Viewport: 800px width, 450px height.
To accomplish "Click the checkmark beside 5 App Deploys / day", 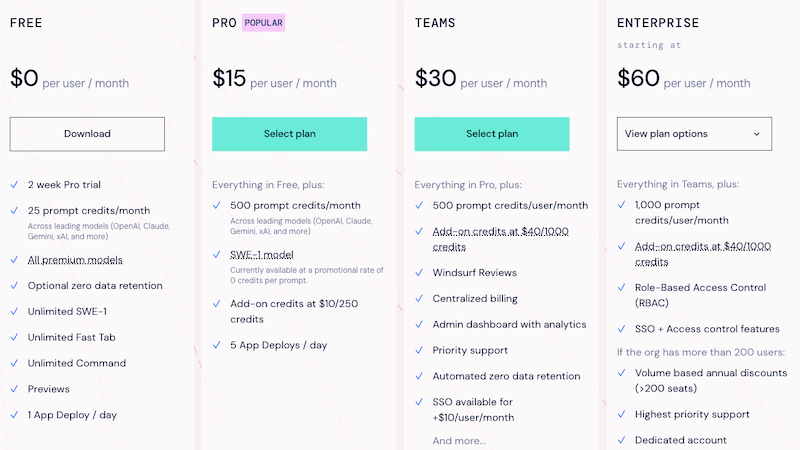I will [x=217, y=345].
